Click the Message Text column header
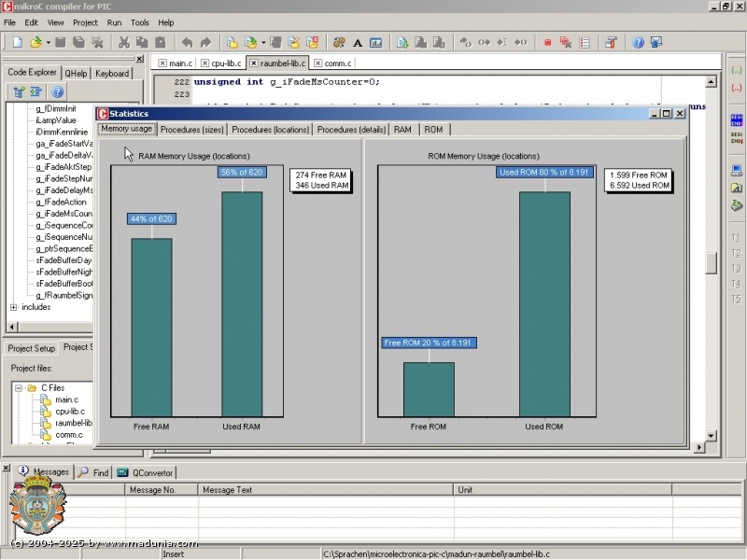 (325, 489)
